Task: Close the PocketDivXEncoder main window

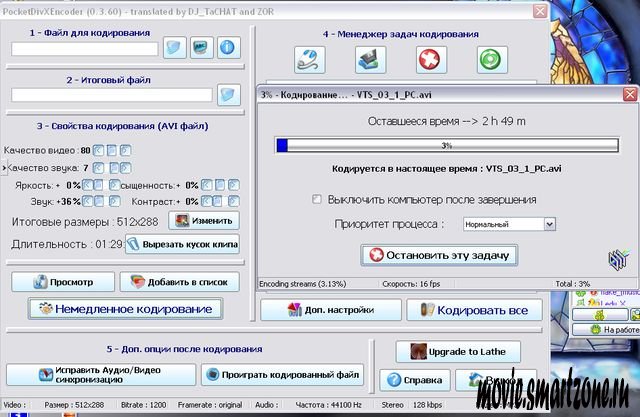Action: click(x=540, y=11)
